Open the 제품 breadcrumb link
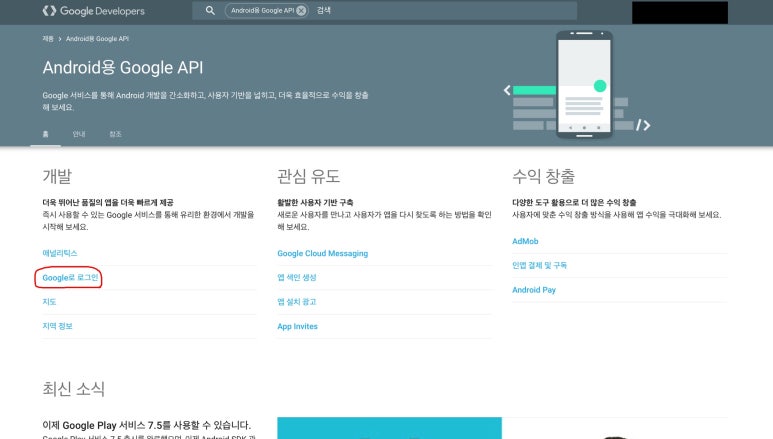The image size is (773, 439). (x=48, y=38)
